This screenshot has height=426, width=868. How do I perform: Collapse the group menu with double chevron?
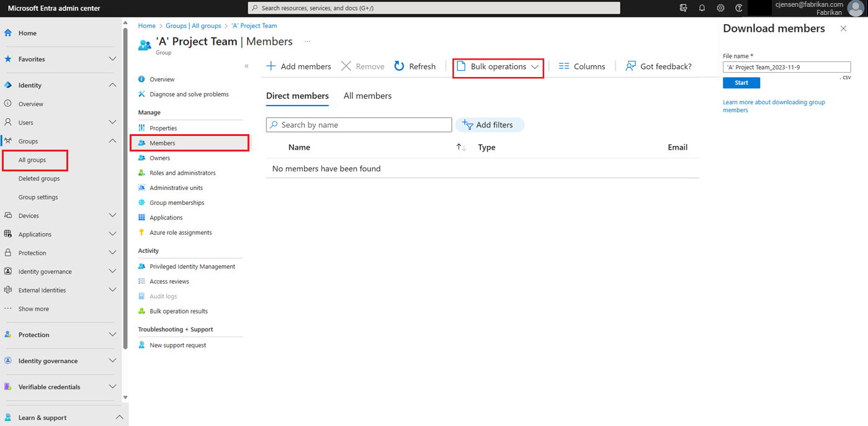[246, 66]
